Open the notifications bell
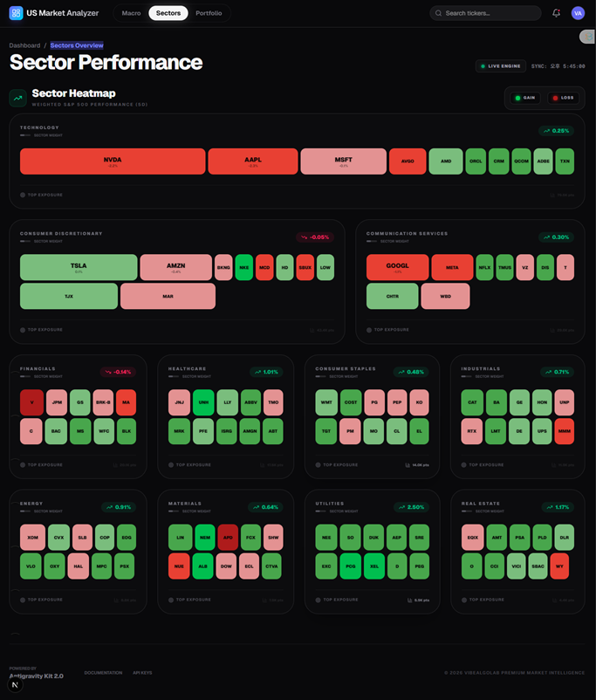This screenshot has width=596, height=700. click(x=555, y=12)
